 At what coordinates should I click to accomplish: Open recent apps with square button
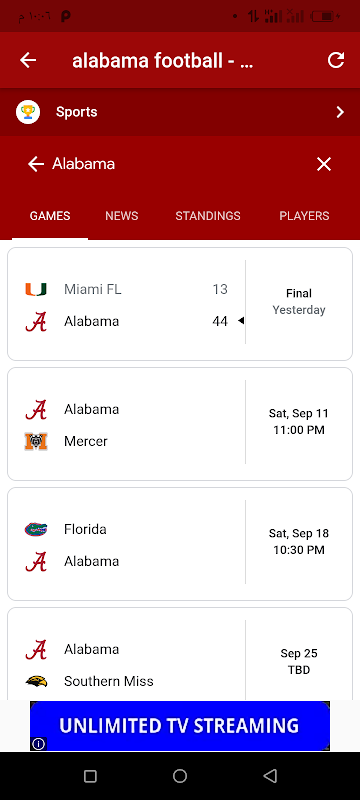(x=90, y=776)
